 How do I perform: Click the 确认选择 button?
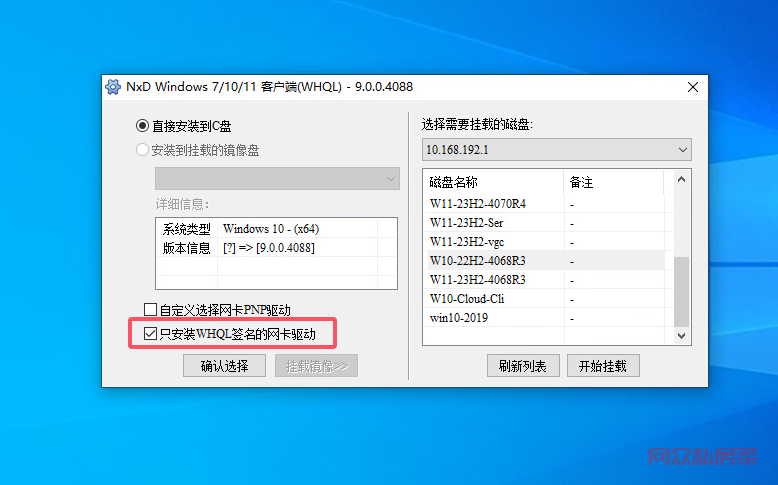[x=224, y=366]
